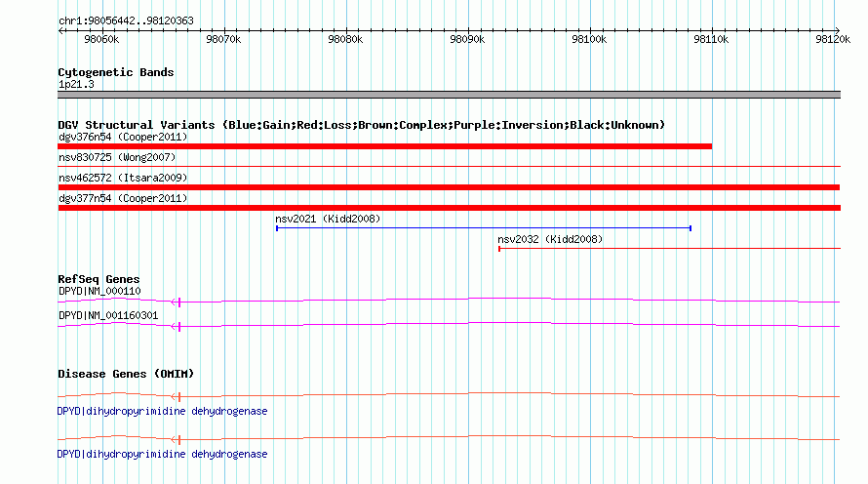868x484 pixels.
Task: Click the exon marker on DPYD|NM_000110 track
Action: click(x=179, y=302)
